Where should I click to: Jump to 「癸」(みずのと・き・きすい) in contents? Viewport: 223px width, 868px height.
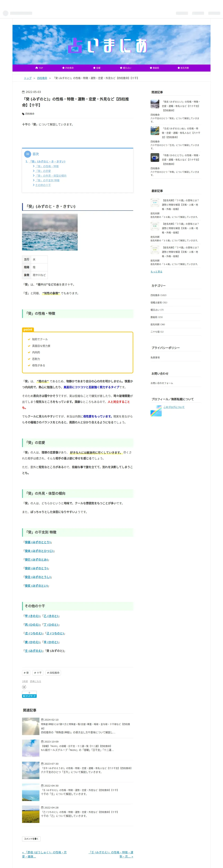coord(47,162)
